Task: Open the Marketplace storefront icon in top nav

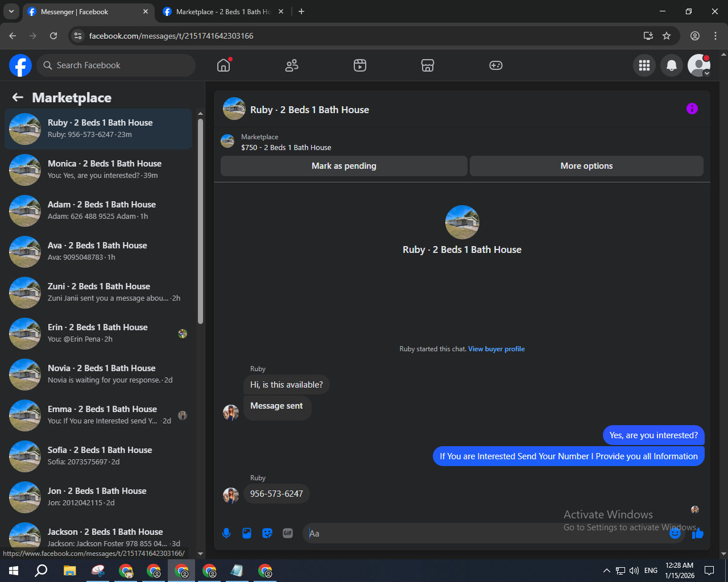Action: pos(428,65)
